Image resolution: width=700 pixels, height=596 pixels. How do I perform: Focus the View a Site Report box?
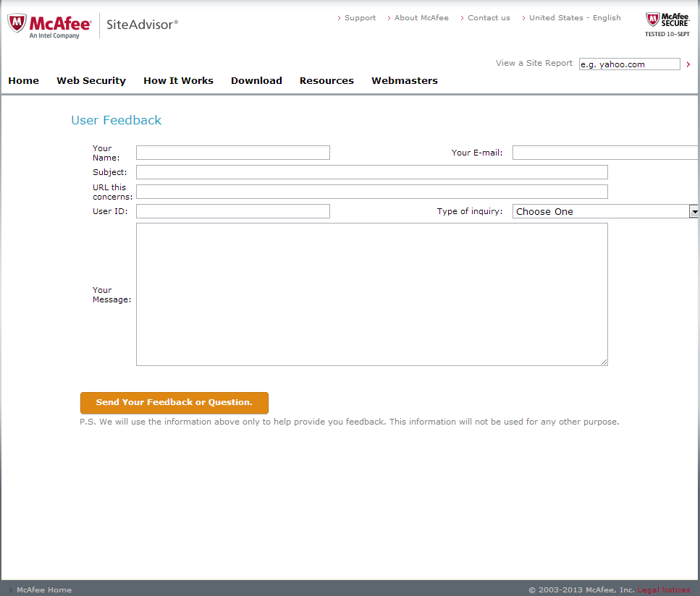click(630, 64)
